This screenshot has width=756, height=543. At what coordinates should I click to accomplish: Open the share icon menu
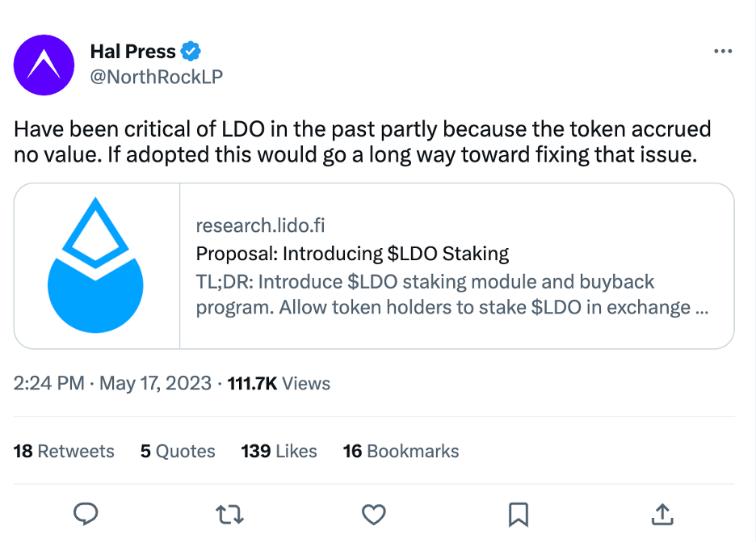pyautogui.click(x=661, y=513)
